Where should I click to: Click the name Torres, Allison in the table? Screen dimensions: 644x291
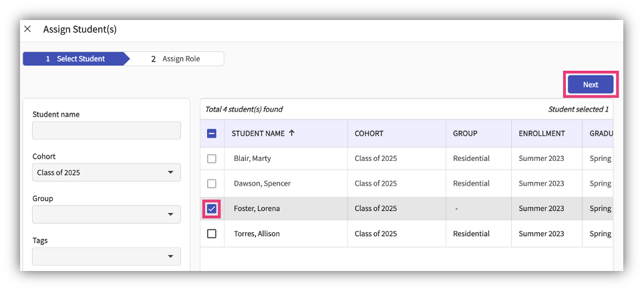pos(257,234)
